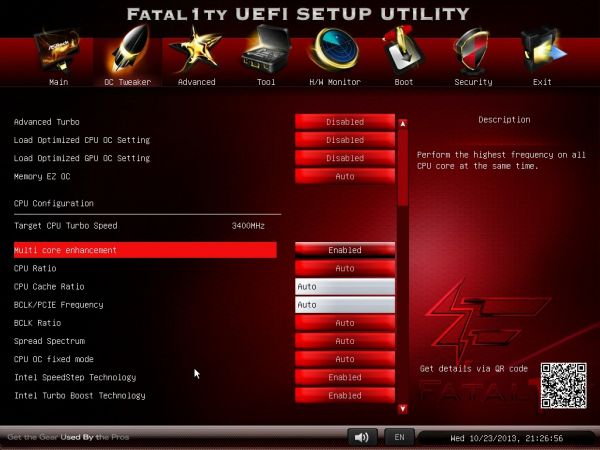Toggle Load Optimized CPU OC Setting value
This screenshot has width=600, height=450.
click(x=345, y=140)
